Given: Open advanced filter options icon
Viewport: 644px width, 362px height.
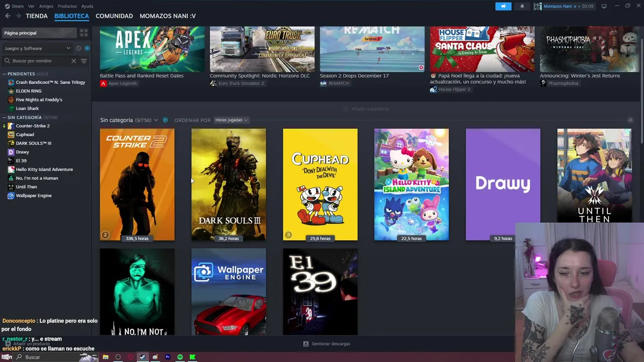Looking at the screenshot, I should (84, 61).
